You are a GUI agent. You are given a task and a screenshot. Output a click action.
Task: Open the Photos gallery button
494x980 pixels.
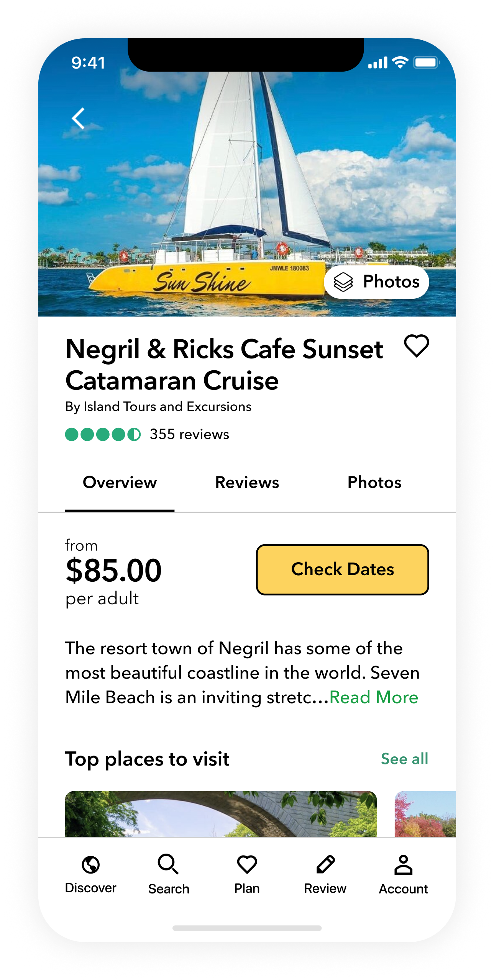(376, 282)
